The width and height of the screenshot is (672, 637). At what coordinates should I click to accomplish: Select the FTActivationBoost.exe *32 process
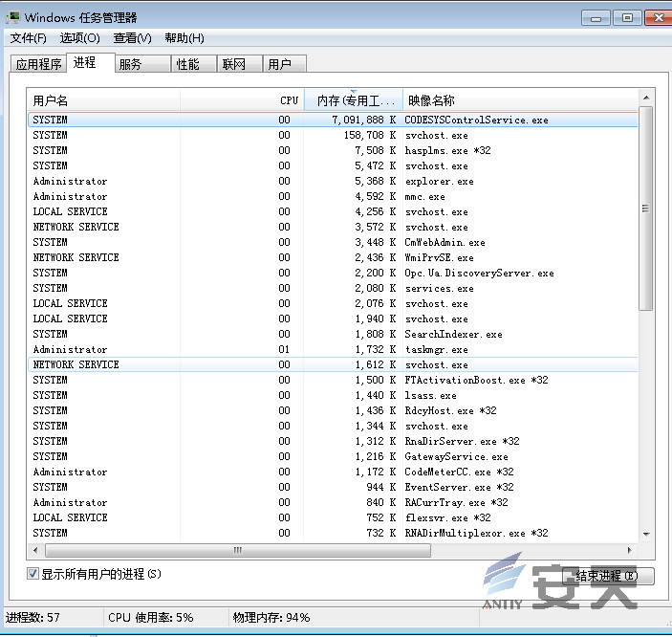[333, 380]
